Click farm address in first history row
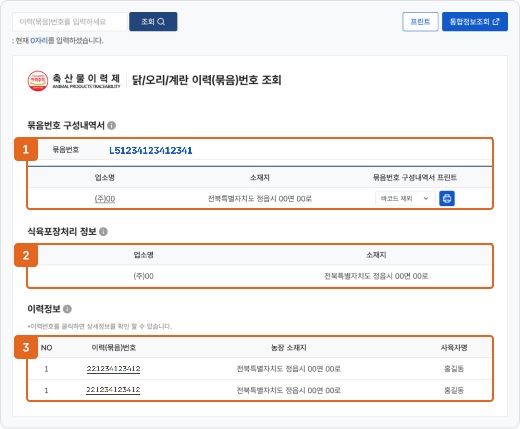The height and width of the screenshot is (429, 520). click(289, 369)
